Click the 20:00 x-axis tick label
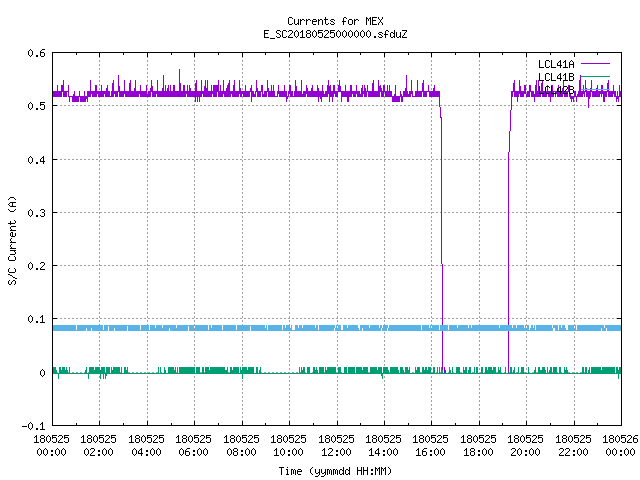The width and height of the screenshot is (640, 480). tap(525, 445)
